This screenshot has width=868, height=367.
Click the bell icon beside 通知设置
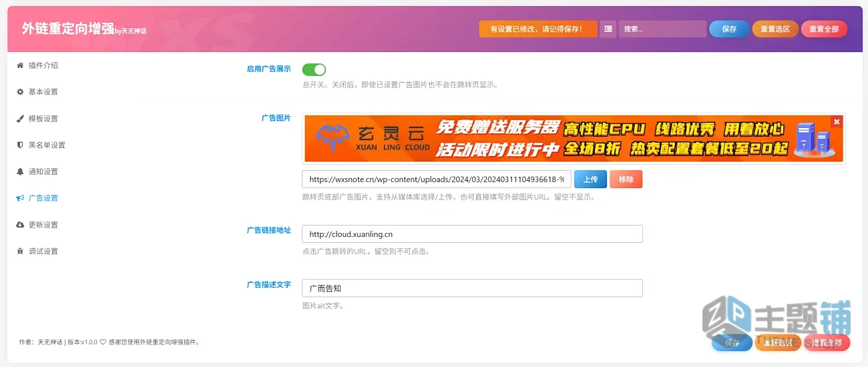click(20, 171)
